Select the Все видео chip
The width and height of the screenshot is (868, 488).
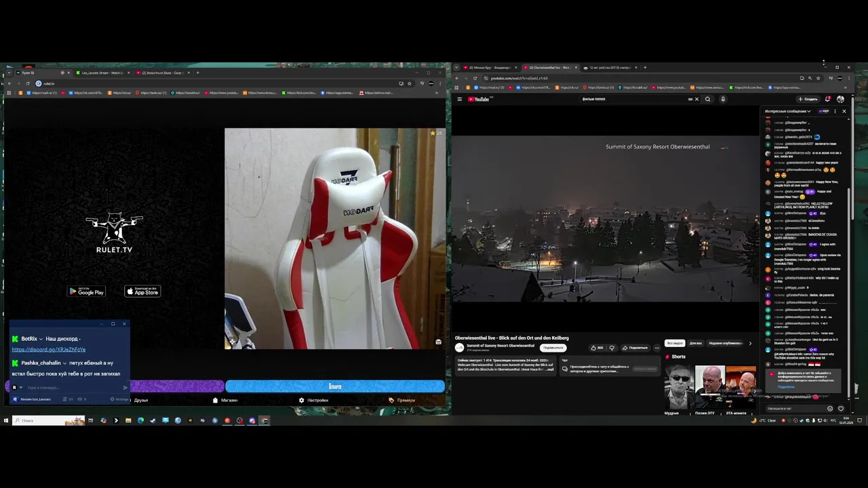pyautogui.click(x=675, y=343)
